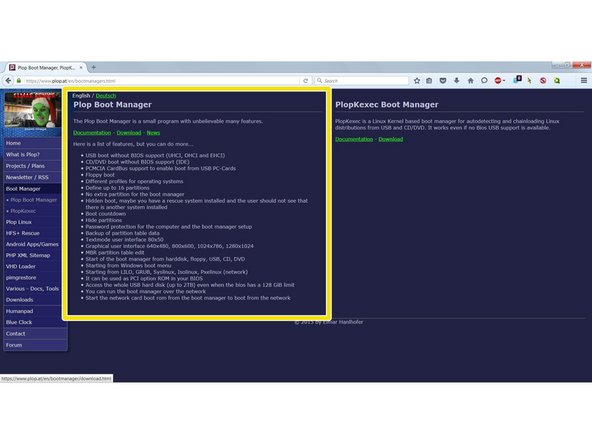Open Downloads in the sidebar
Image resolution: width=592 pixels, height=444 pixels.
[x=32, y=300]
